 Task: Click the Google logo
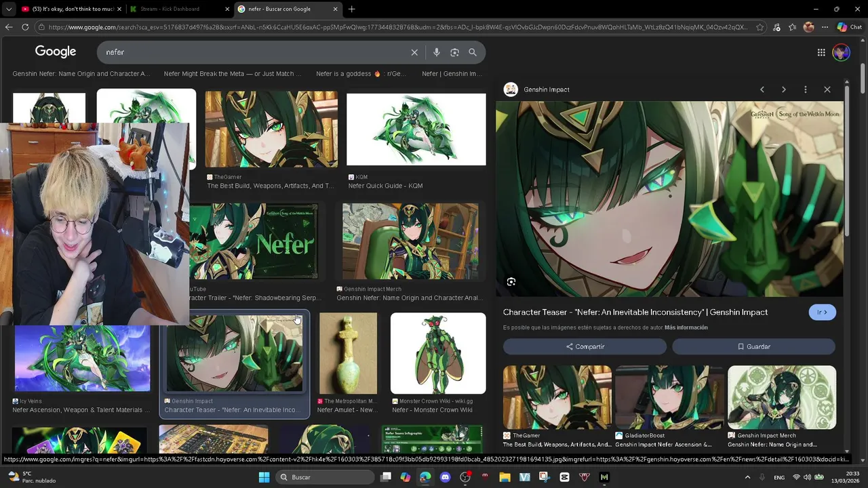click(x=56, y=52)
